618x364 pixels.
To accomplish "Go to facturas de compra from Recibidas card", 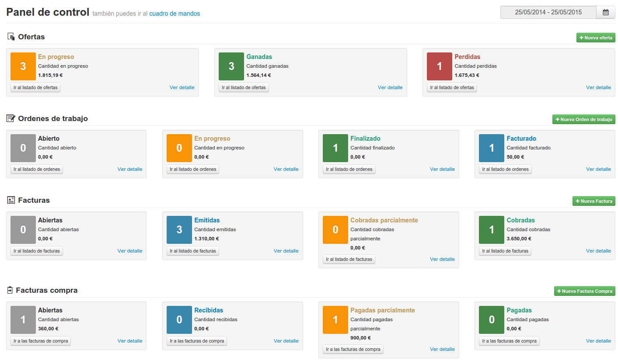I will (197, 341).
